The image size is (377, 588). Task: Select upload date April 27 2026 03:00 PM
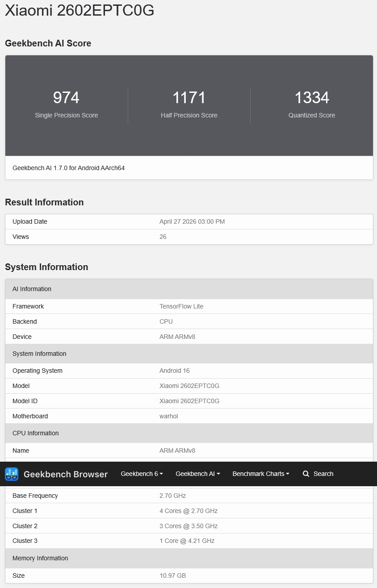click(x=192, y=221)
